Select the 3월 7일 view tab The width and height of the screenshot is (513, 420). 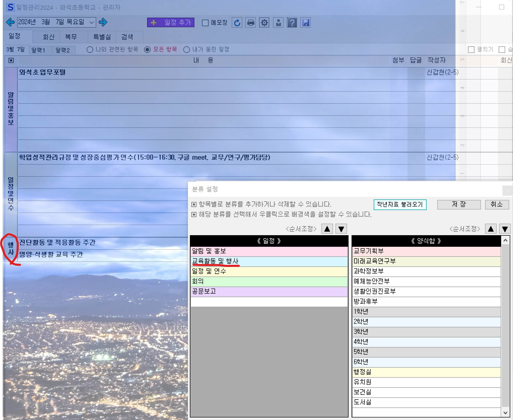tap(16, 49)
